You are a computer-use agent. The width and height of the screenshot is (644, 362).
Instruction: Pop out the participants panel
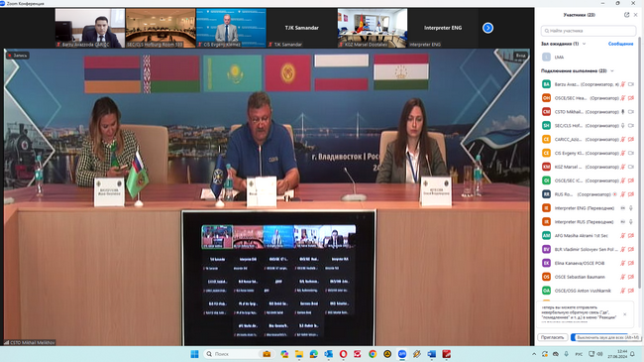pyautogui.click(x=626, y=15)
